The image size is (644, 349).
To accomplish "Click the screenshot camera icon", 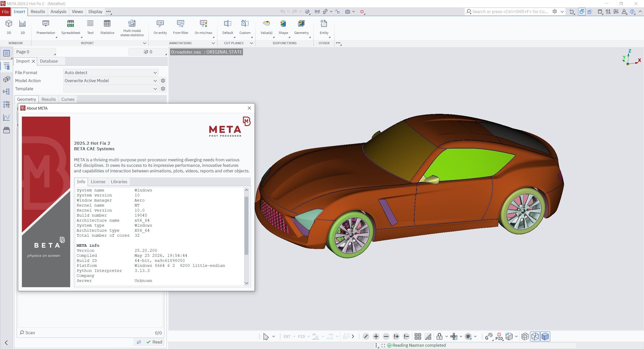I will pos(348,12).
